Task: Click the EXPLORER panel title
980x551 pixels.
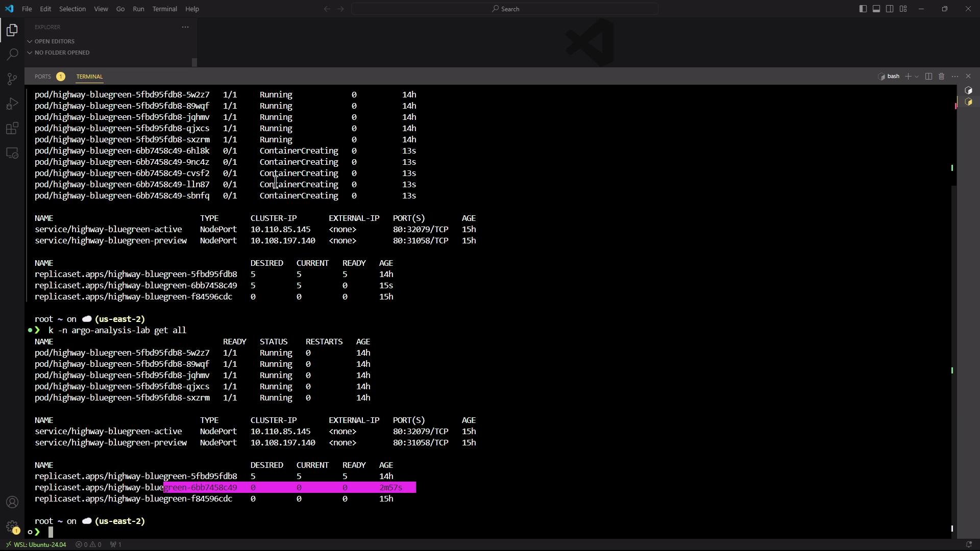Action: coord(47,27)
